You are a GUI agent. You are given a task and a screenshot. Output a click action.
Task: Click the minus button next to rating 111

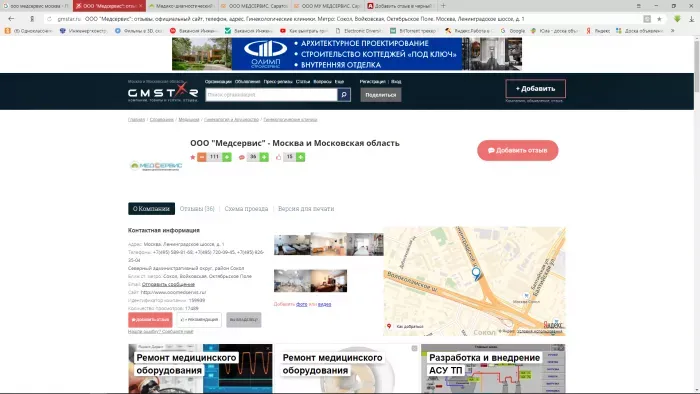pyautogui.click(x=202, y=157)
